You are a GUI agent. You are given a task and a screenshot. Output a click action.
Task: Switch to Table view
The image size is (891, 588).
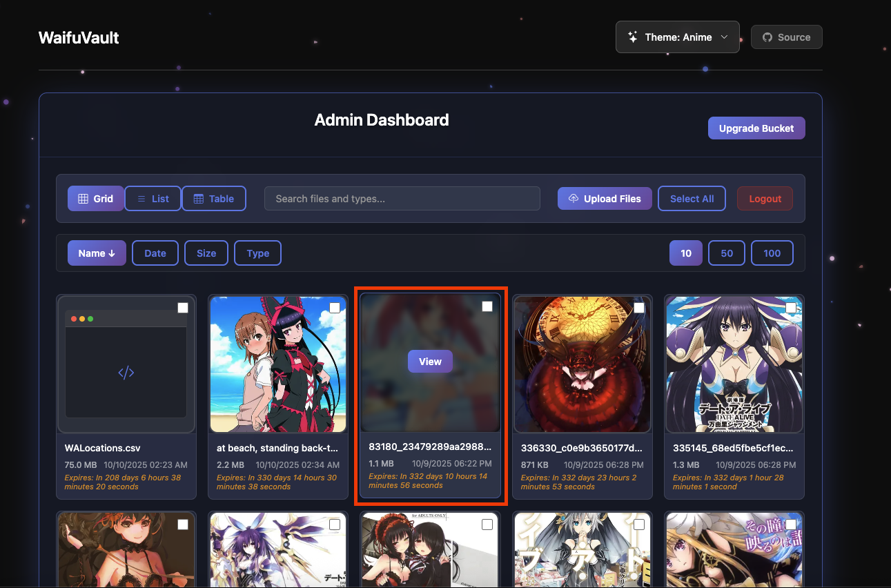coord(214,199)
